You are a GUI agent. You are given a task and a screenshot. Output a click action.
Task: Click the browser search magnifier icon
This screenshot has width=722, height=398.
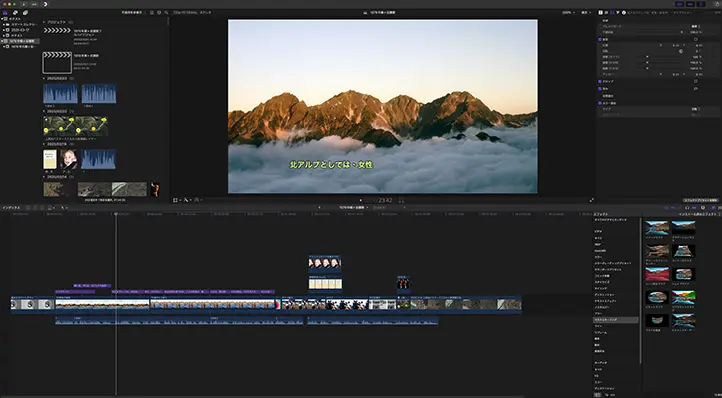click(x=166, y=12)
